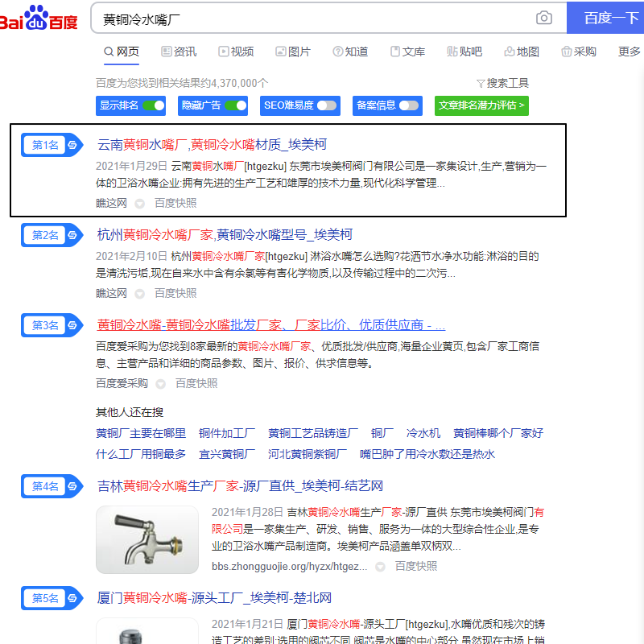The height and width of the screenshot is (644, 644).
Task: Search related term 宜兴黄铜厂
Action: (x=227, y=454)
